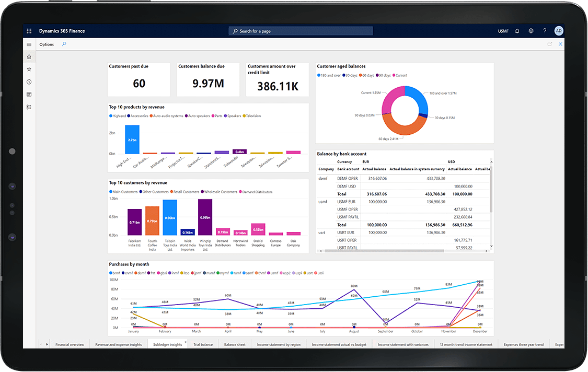
Task: Click the search magnifier next to Options
Action: tap(64, 44)
